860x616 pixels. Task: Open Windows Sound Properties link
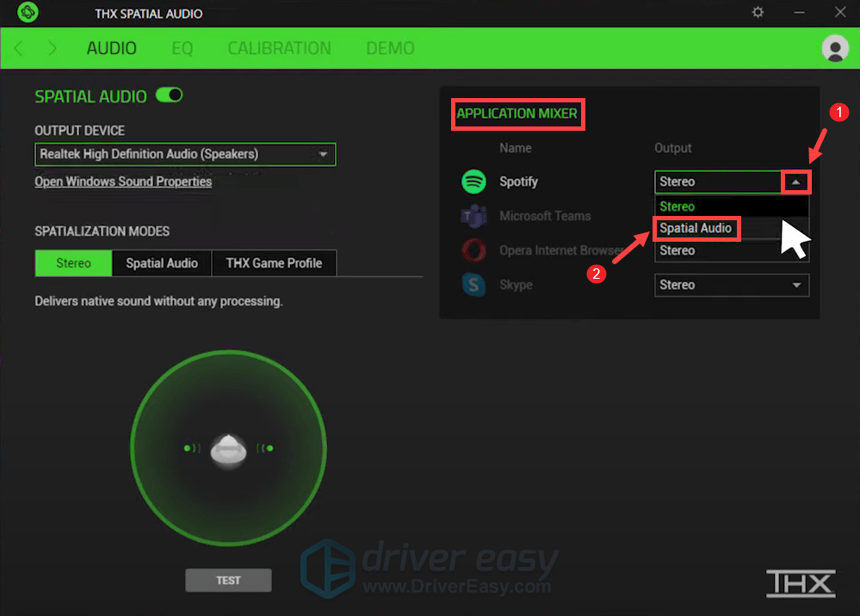[122, 182]
